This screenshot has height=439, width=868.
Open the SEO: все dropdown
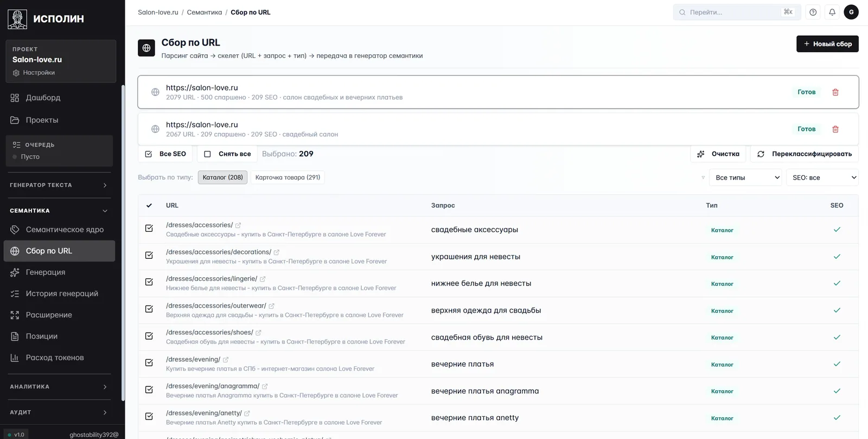822,177
